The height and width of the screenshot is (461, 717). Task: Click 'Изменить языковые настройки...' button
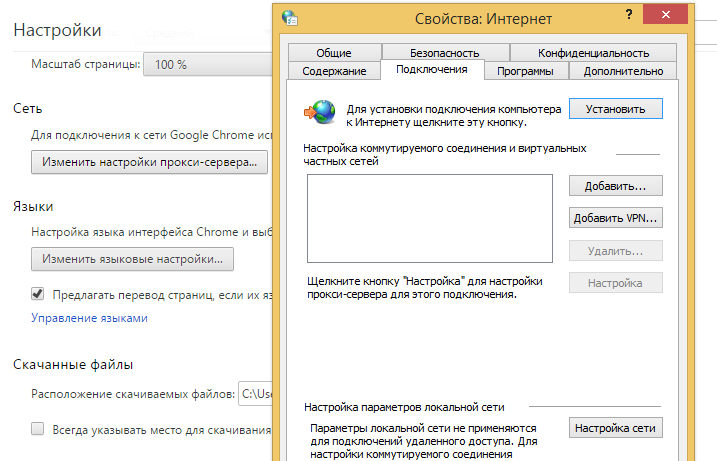point(132,260)
